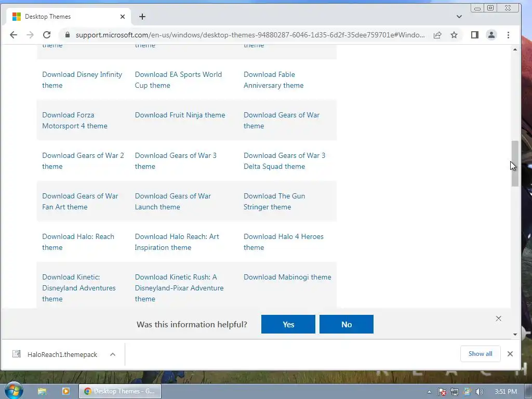Switch to Desktop Themes Chrome taskbar button
This screenshot has height=399, width=532.
coord(120,391)
